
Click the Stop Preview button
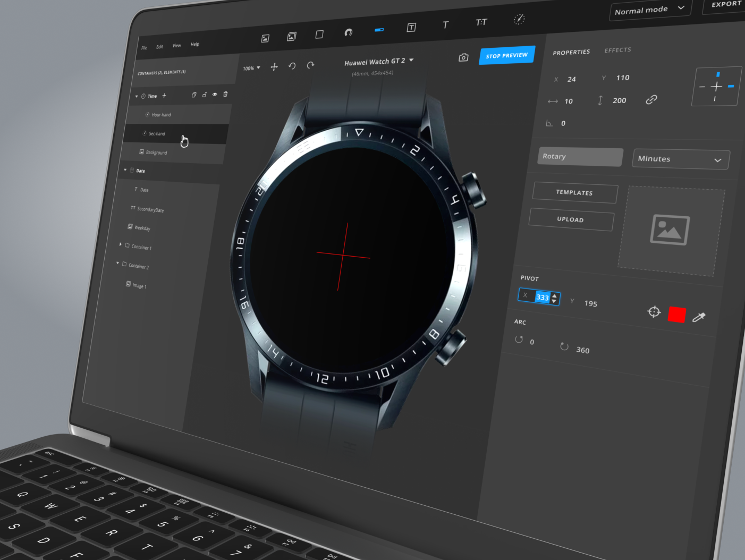click(506, 56)
